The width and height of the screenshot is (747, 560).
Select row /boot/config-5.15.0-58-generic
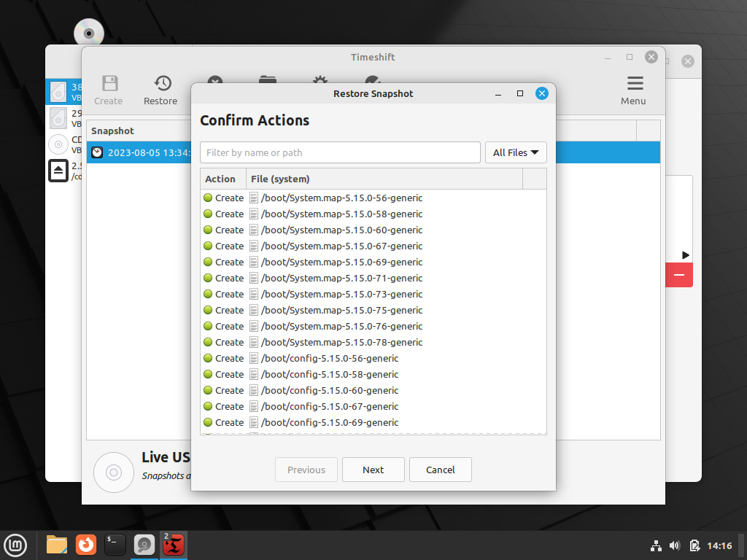click(x=373, y=374)
